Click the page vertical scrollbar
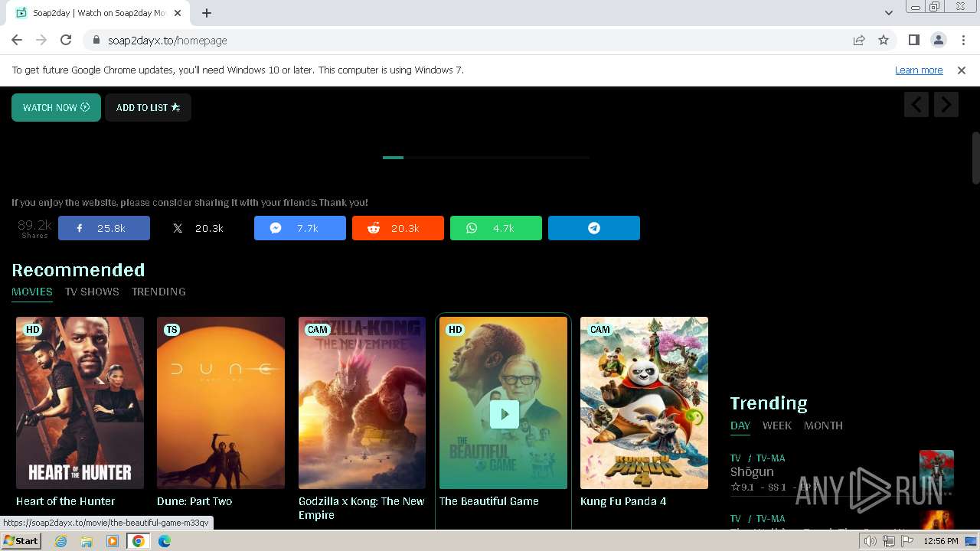 click(x=975, y=158)
